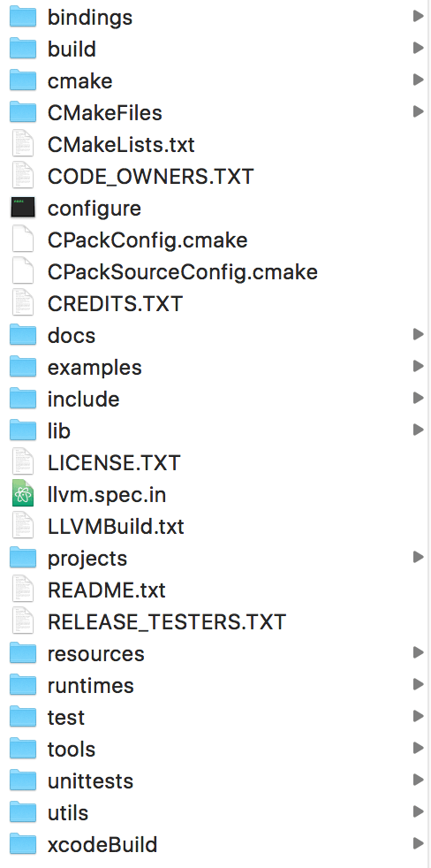
Task: Click the CMakeLists.txt document icon
Action: pos(23,144)
